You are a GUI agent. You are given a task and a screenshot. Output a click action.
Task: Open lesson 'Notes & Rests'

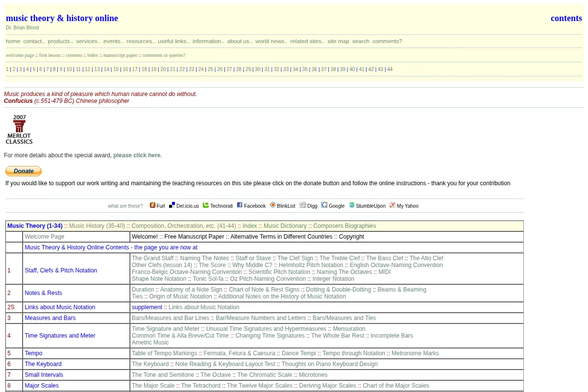(44, 293)
